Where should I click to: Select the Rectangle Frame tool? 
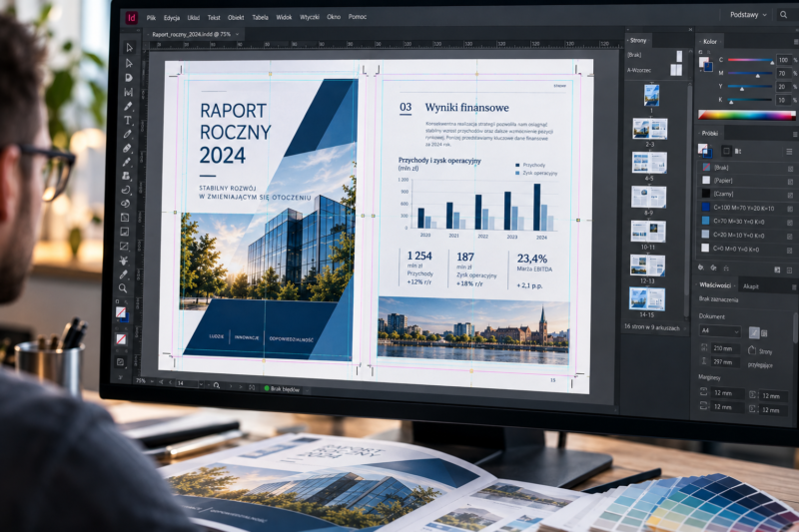[124, 246]
